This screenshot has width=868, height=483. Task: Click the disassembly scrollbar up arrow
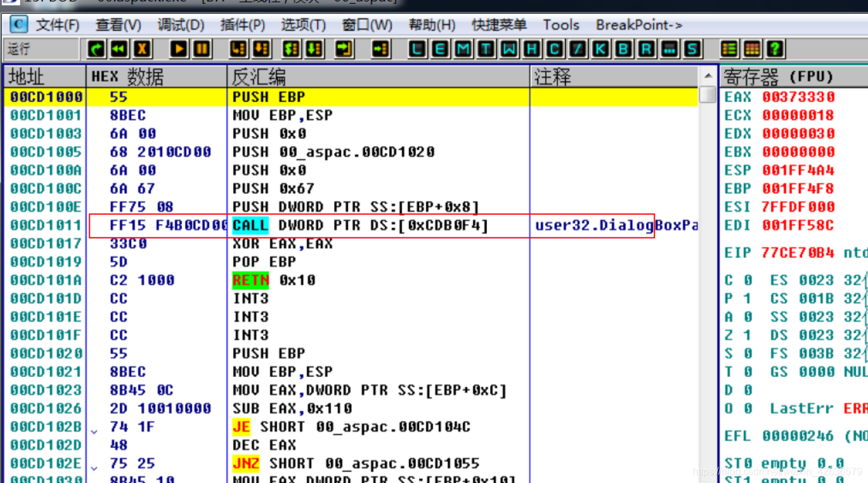[x=708, y=76]
